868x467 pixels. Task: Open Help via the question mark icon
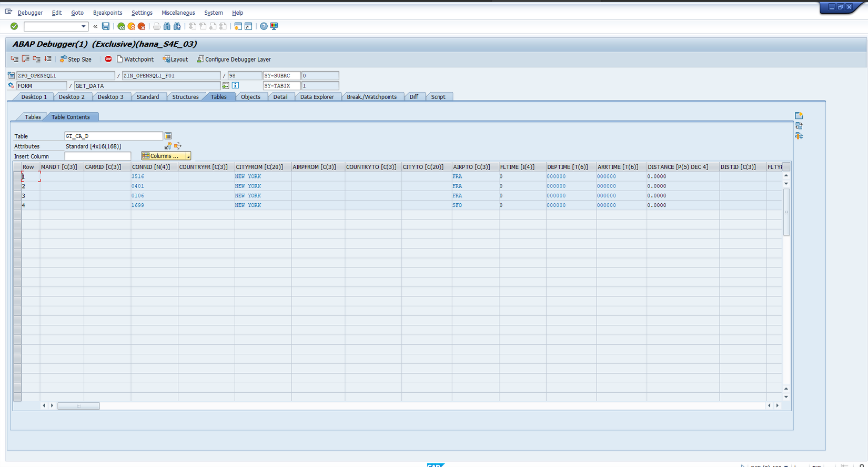point(264,26)
